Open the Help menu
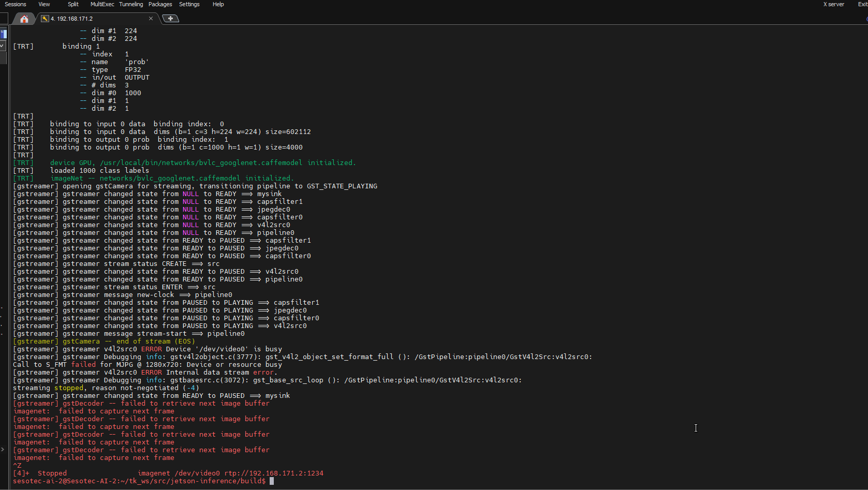 tap(218, 4)
